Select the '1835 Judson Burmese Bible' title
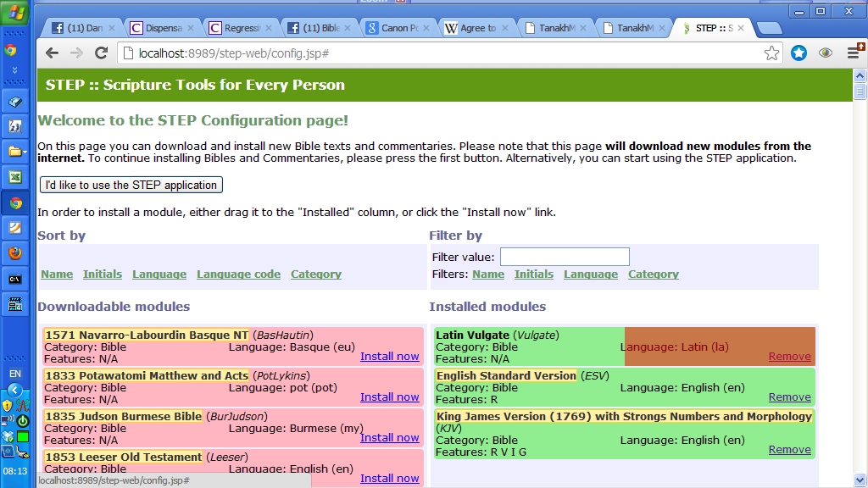Screen dimensions: 868x488 (124, 416)
